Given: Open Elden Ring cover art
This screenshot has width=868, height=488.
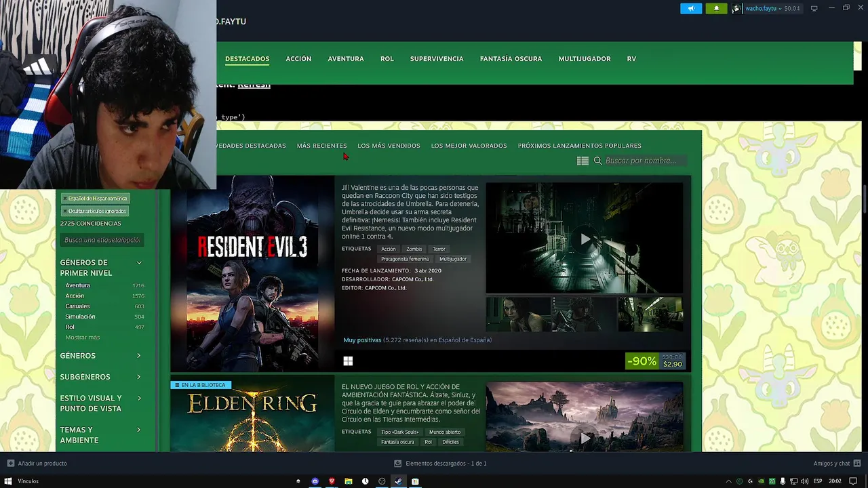Looking at the screenshot, I should pyautogui.click(x=252, y=413).
